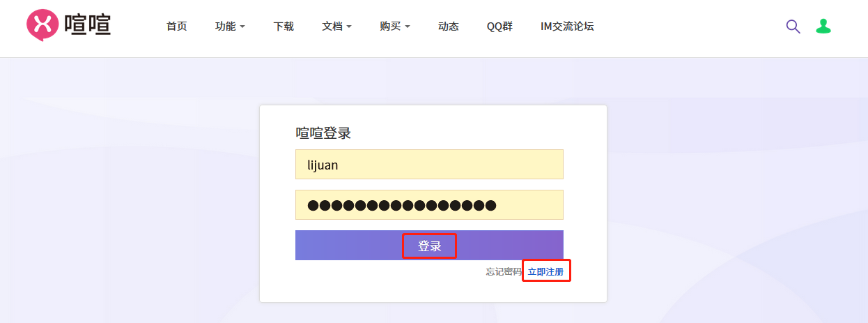
Task: Click the 功能 menu label
Action: tap(225, 27)
